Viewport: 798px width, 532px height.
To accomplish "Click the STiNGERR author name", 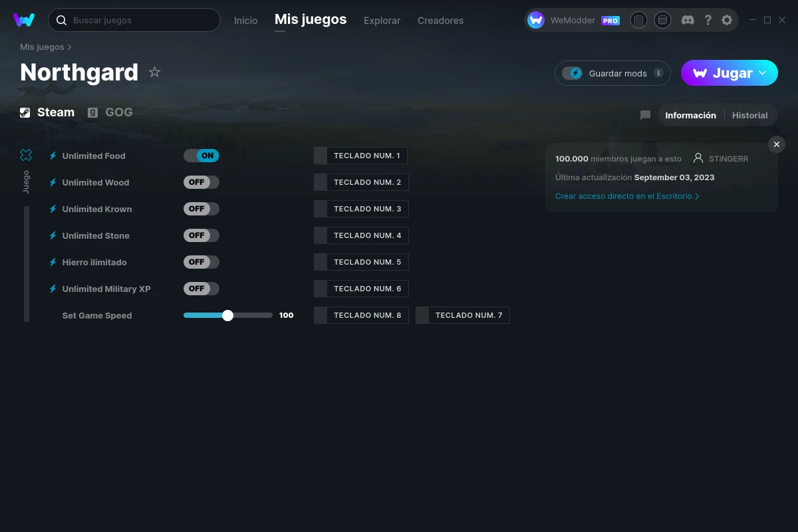I will click(728, 159).
